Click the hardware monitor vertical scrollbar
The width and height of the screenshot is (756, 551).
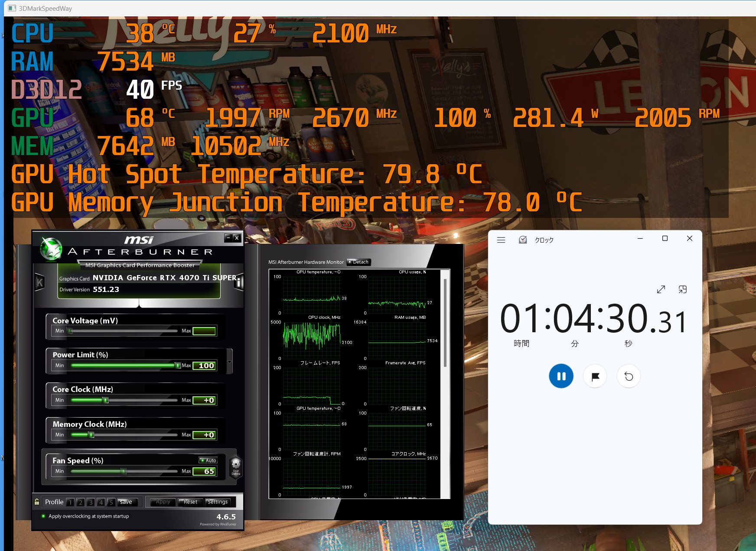445,323
